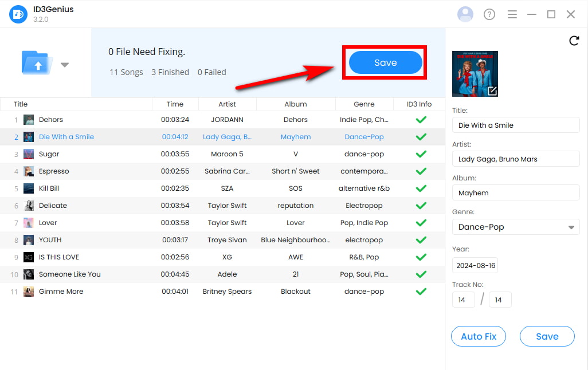The image size is (588, 370).
Task: Click the Auto Fix button
Action: [478, 336]
